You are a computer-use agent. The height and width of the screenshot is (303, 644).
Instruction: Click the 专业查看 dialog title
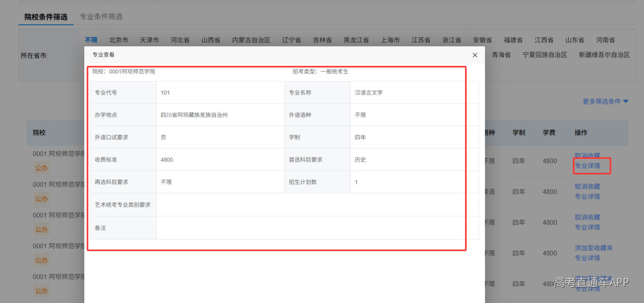pyautogui.click(x=103, y=54)
